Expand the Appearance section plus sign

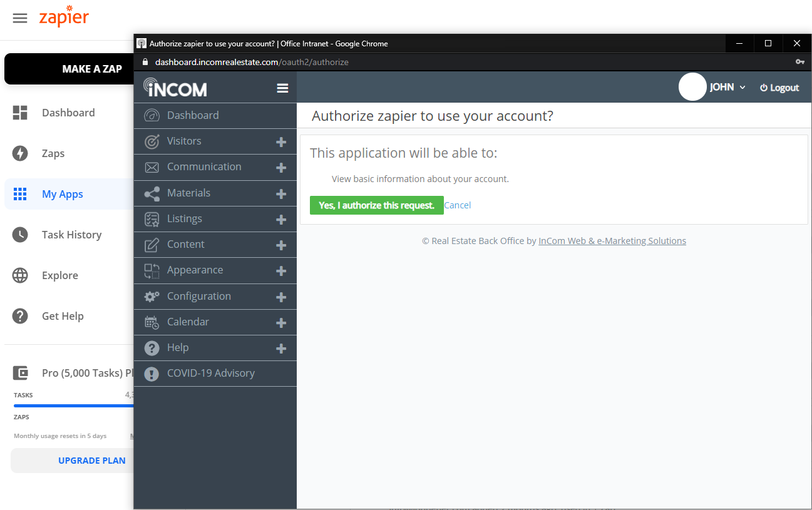[x=281, y=271]
